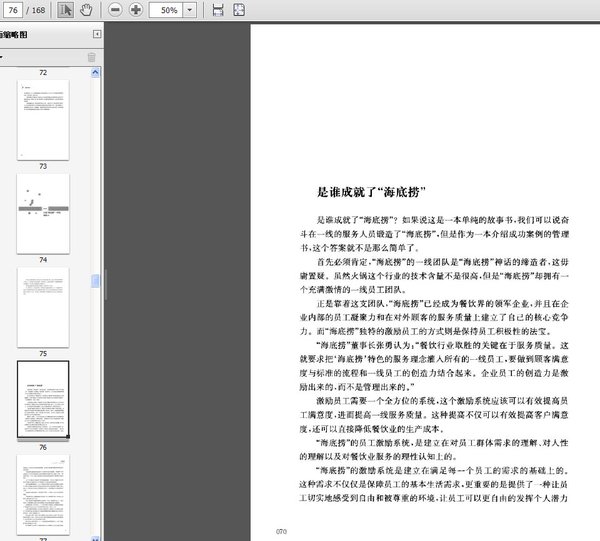Click the zoom in plus button
600x541 pixels.
pyautogui.click(x=136, y=10)
